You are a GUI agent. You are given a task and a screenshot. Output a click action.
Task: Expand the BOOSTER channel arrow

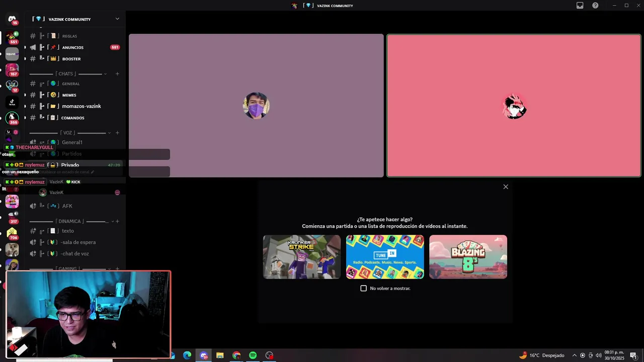tap(25, 59)
